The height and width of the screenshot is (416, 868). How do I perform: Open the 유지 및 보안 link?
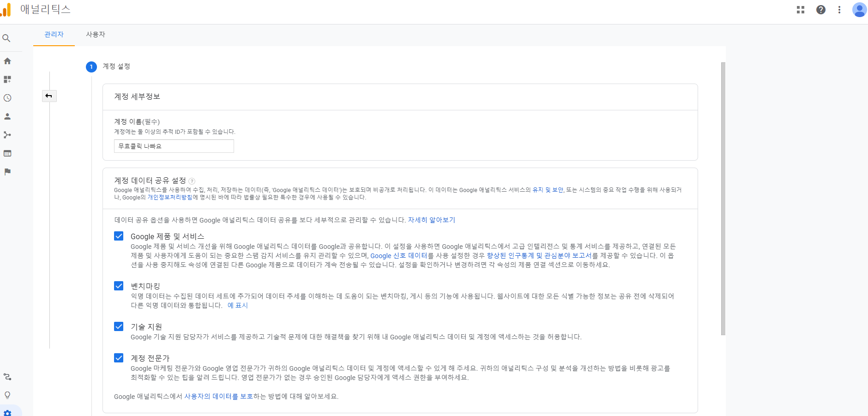click(548, 190)
